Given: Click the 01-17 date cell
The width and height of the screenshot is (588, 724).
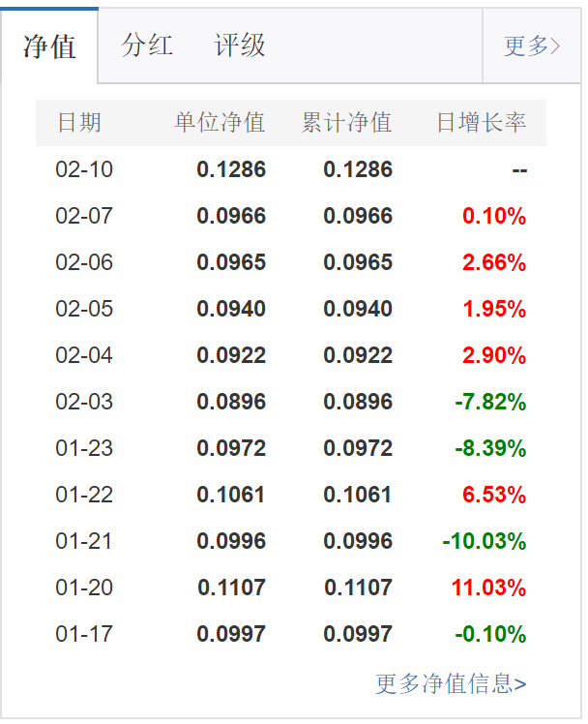Looking at the screenshot, I should pyautogui.click(x=84, y=634).
